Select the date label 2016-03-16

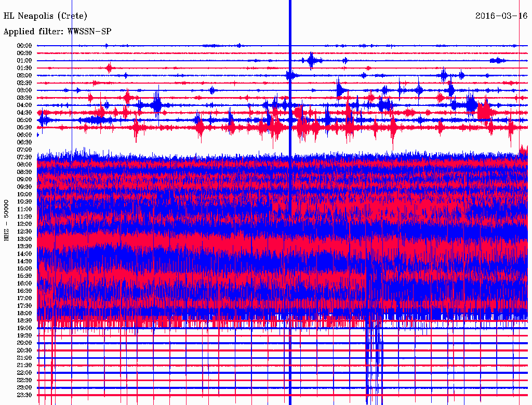click(x=501, y=16)
